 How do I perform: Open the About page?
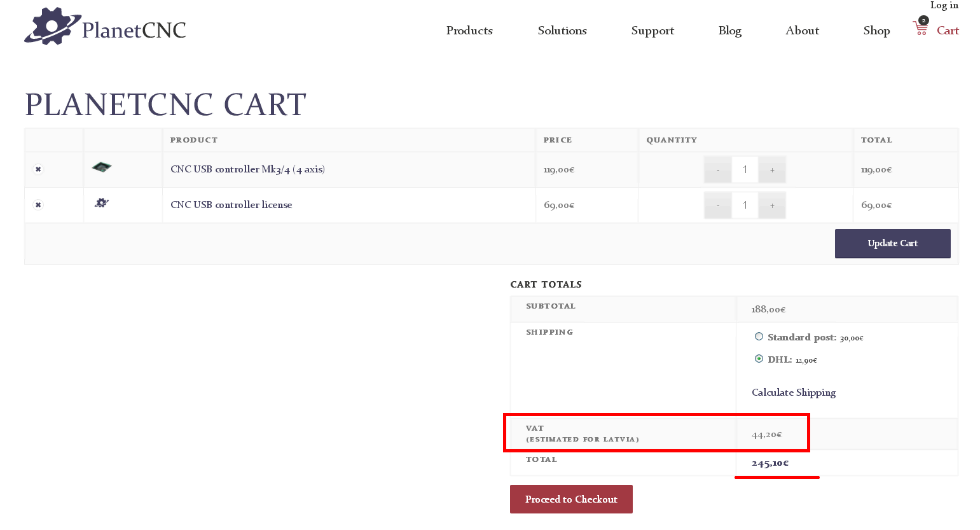(x=803, y=31)
